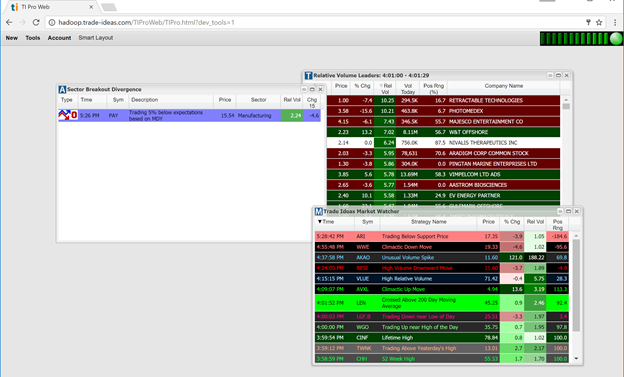Select AKAO Unusual Volume Spike row
The height and width of the screenshot is (377, 624).
point(442,258)
